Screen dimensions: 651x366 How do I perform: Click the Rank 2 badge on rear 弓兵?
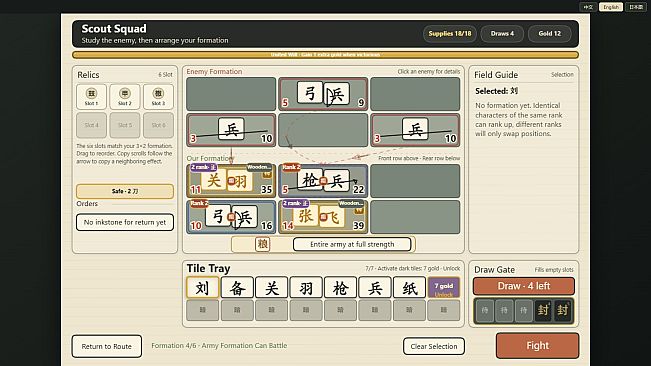pyautogui.click(x=199, y=203)
